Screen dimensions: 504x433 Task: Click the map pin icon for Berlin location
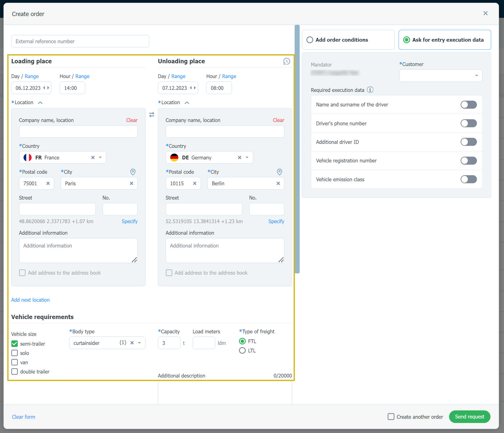coord(280,172)
